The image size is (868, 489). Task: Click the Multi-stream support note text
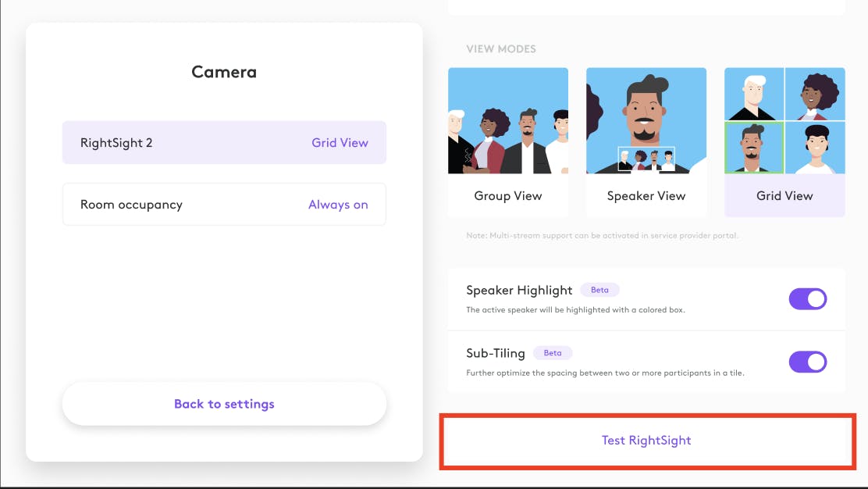click(602, 235)
